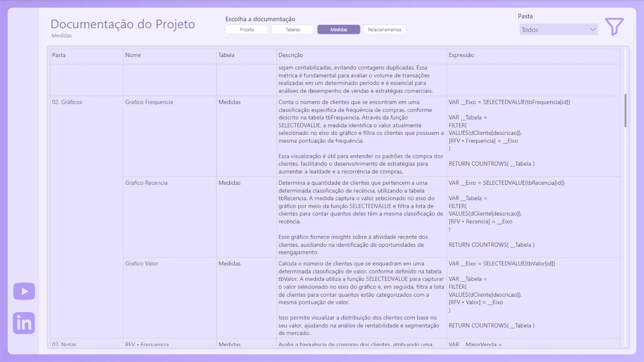
Task: Click the "Medidas" subtitle under the title
Action: (62, 35)
